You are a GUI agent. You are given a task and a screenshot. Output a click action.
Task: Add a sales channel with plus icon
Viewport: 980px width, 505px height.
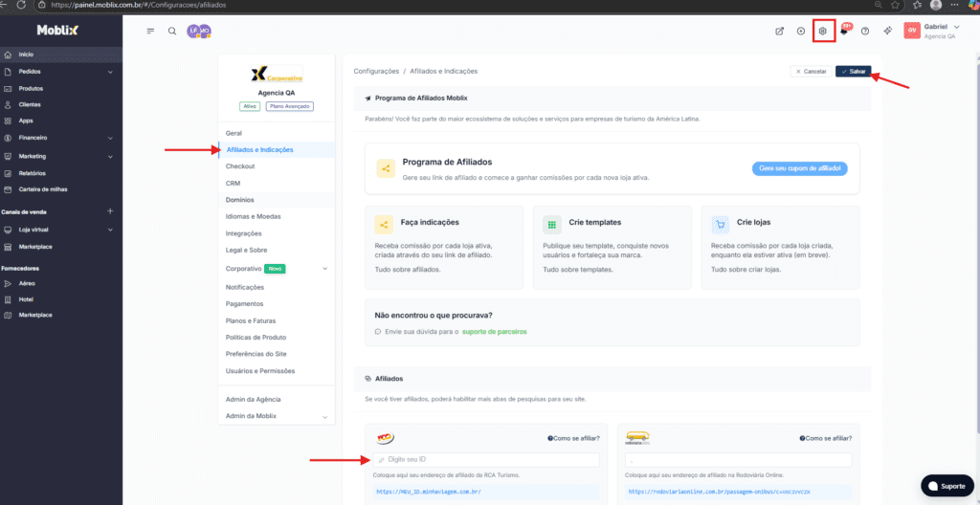[110, 211]
